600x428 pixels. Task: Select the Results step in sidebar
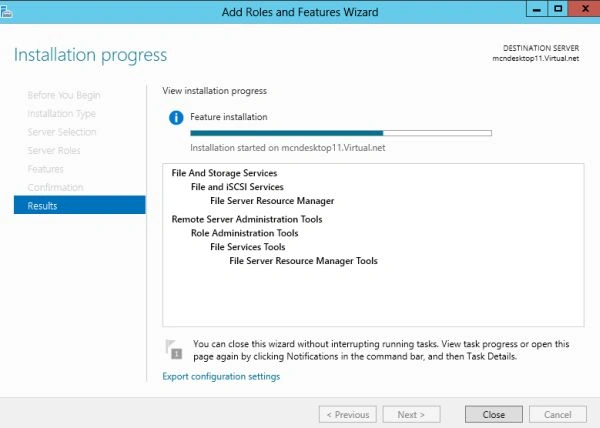point(80,205)
